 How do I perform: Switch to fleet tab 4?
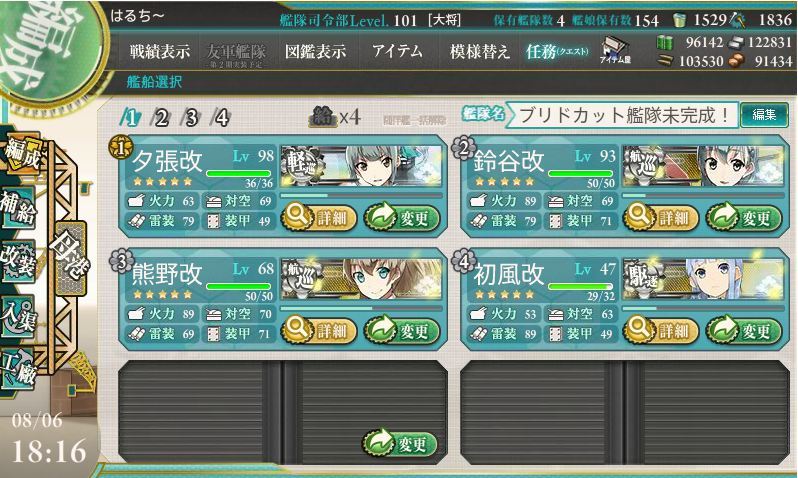(220, 118)
